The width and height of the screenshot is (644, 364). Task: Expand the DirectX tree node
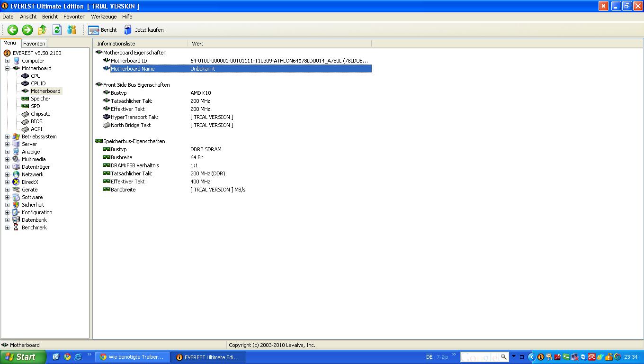[7, 182]
